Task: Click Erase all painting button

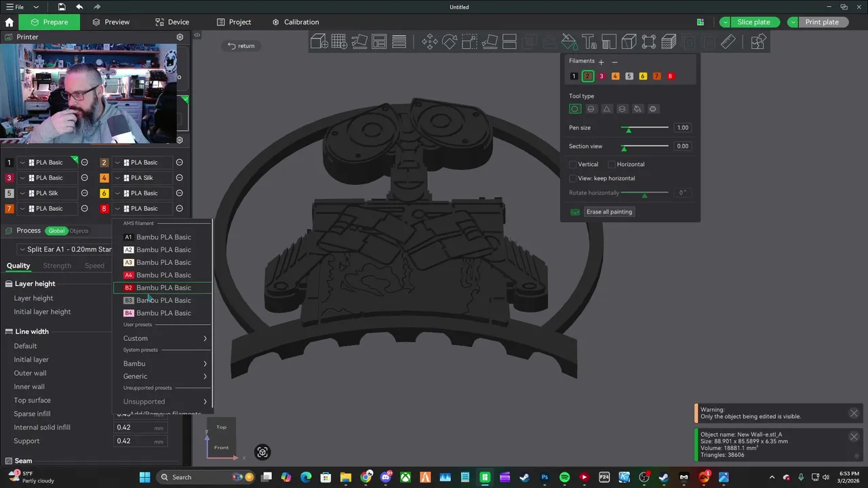Action: pyautogui.click(x=609, y=212)
